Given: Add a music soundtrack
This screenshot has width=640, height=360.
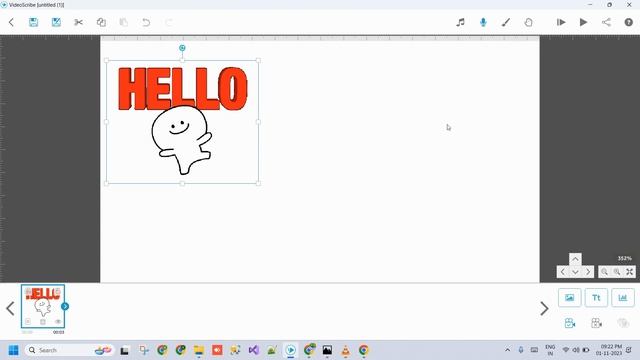Looking at the screenshot, I should coord(460,22).
